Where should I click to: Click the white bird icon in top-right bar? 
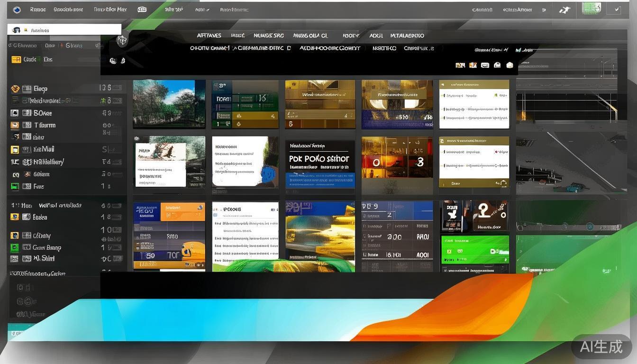(x=564, y=9)
